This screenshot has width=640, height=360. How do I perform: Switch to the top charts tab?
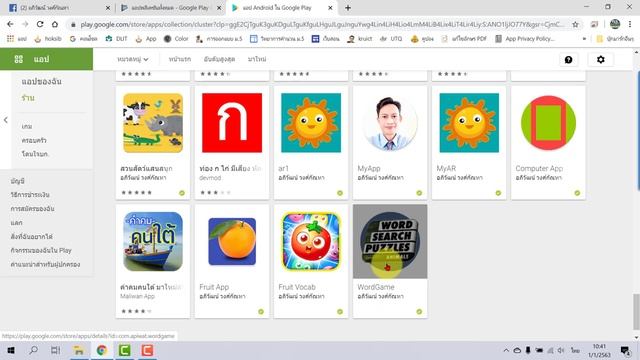(x=219, y=59)
